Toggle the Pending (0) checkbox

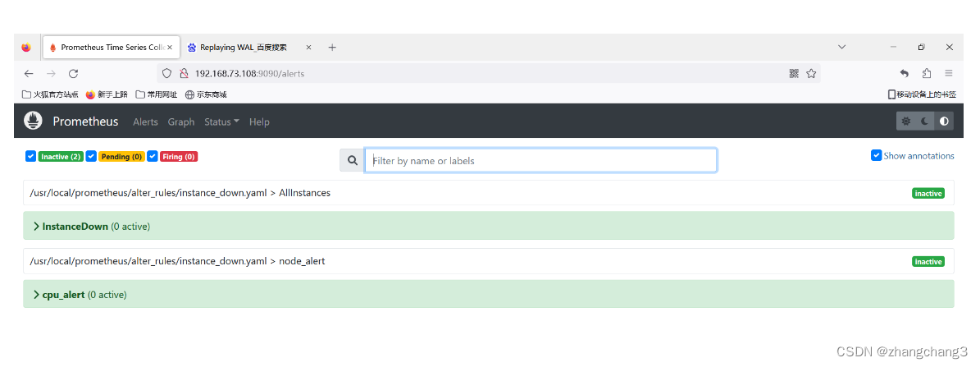click(x=91, y=156)
